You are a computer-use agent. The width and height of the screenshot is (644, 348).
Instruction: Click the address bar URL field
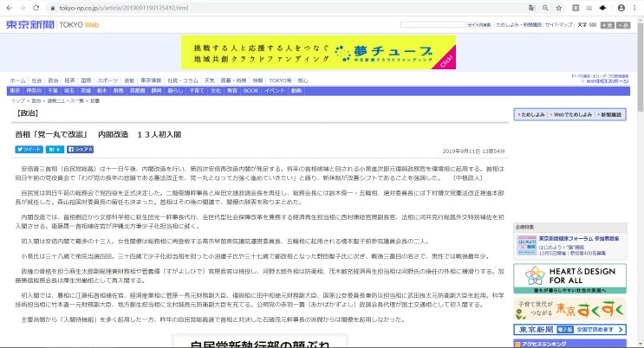[288, 8]
